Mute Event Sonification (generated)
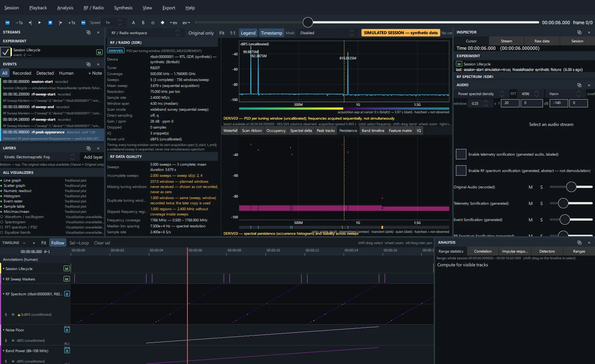Image resolution: width=595 pixels, height=364 pixels. (531, 220)
